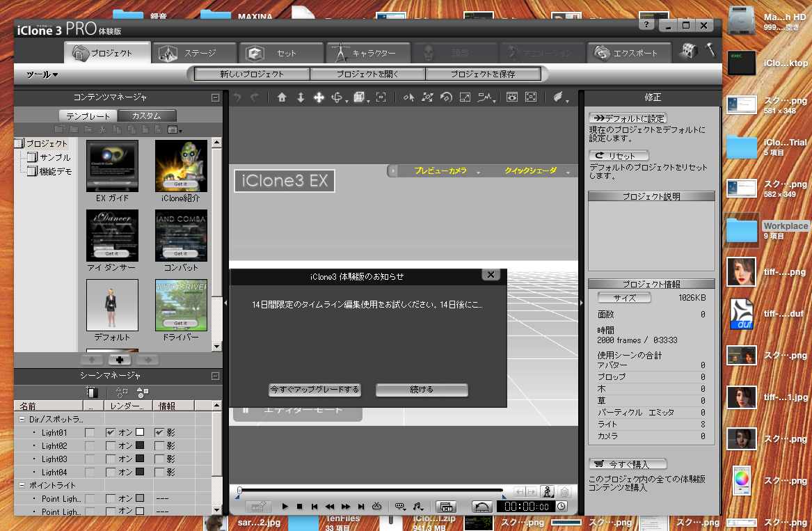Screen dimensions: 812x531
Task: Jump to the last frame
Action: 361,506
